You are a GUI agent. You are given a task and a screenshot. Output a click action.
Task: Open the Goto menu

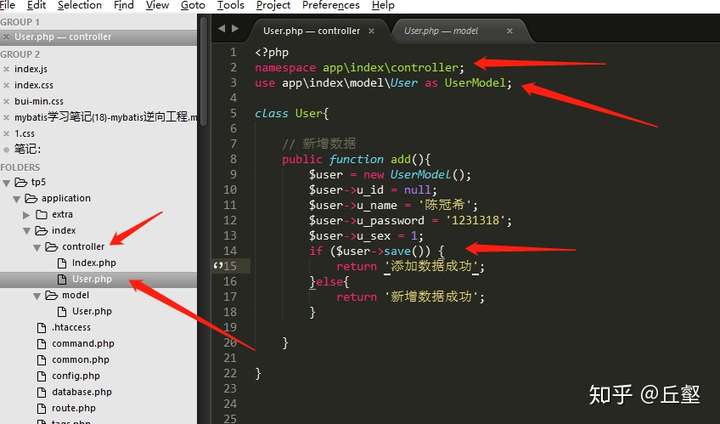(x=192, y=6)
